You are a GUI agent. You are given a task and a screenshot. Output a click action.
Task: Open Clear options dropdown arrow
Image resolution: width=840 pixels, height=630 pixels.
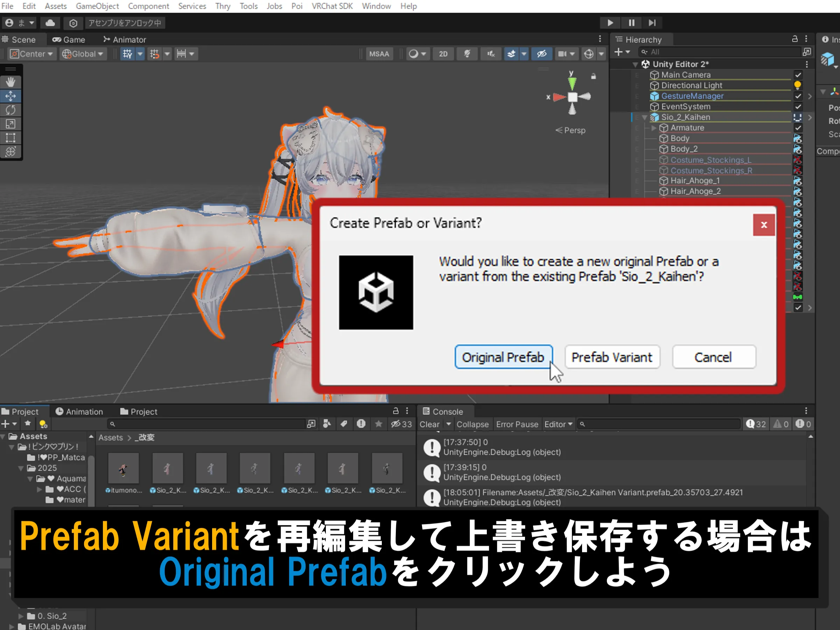coord(448,424)
